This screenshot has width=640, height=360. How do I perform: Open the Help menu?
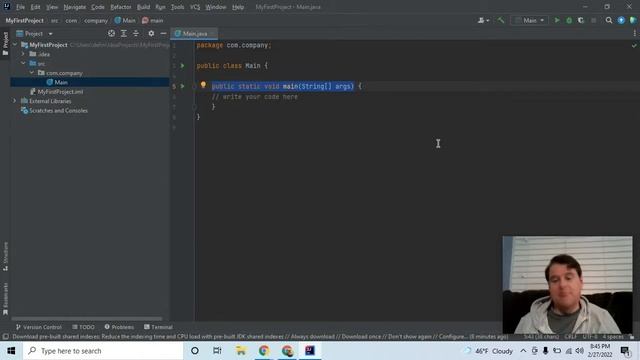(x=238, y=7)
